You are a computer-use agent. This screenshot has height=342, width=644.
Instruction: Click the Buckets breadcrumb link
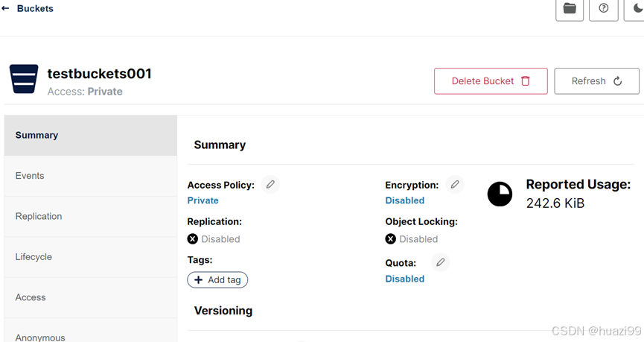coord(35,8)
